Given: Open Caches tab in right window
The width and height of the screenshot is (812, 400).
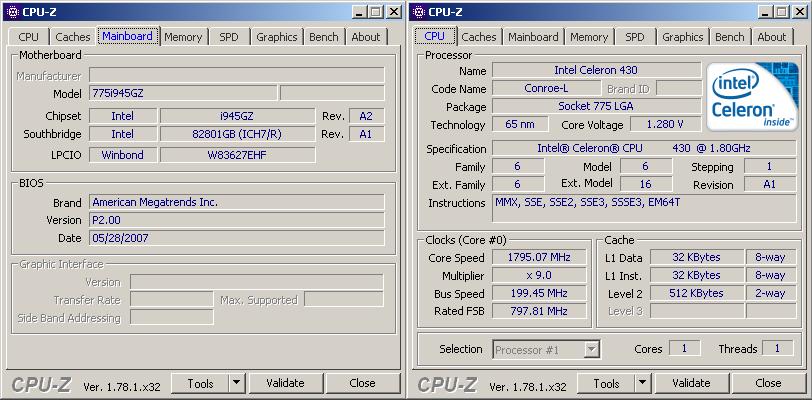Looking at the screenshot, I should 479,37.
